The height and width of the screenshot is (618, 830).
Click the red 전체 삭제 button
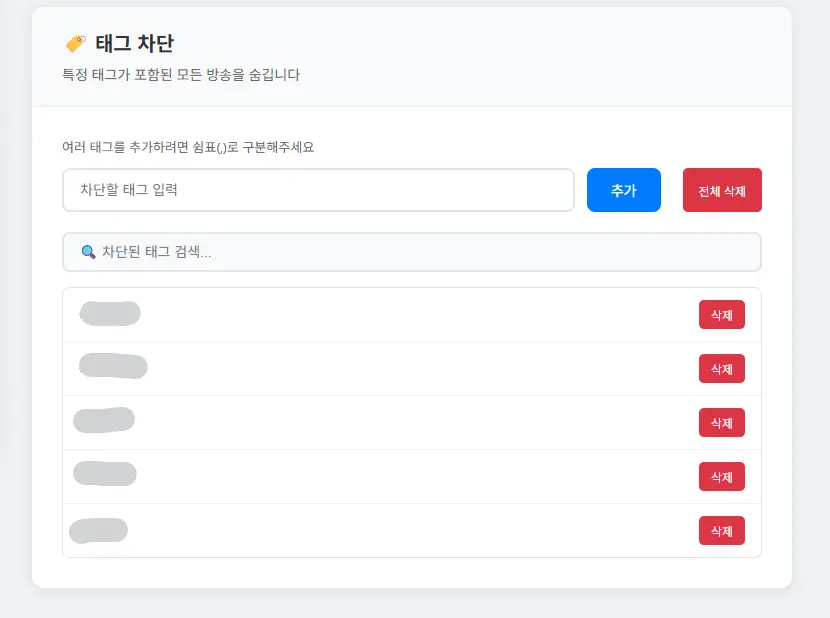click(722, 190)
